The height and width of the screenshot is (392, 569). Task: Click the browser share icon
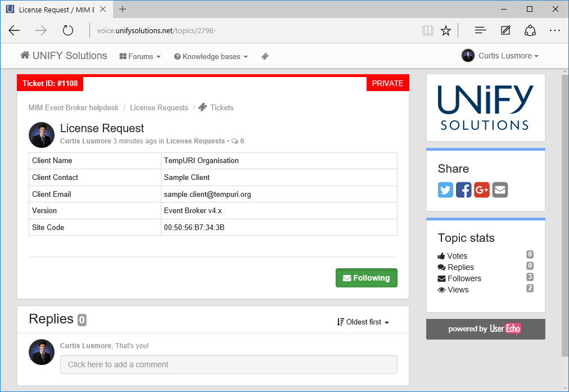click(x=530, y=30)
